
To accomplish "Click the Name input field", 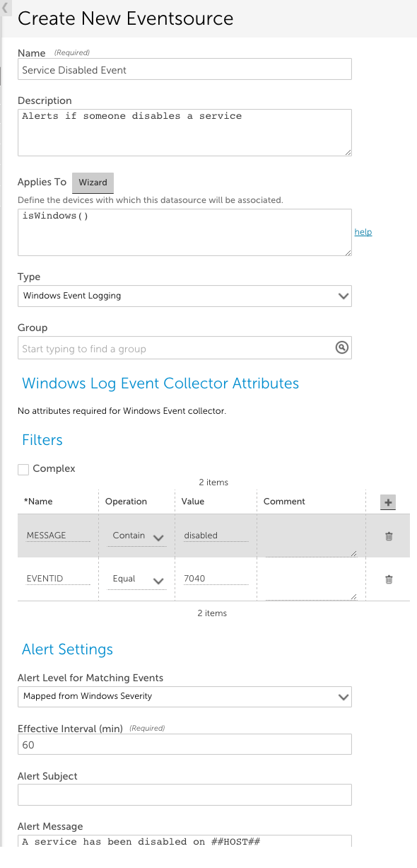I will [184, 69].
